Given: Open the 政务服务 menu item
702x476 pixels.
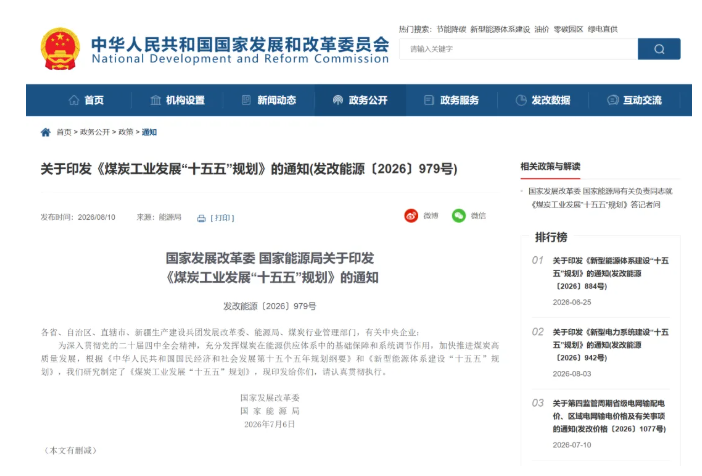Looking at the screenshot, I should click(459, 100).
